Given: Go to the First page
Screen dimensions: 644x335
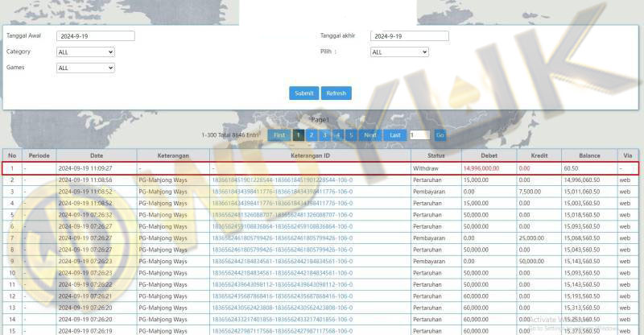Looking at the screenshot, I should pyautogui.click(x=279, y=135).
